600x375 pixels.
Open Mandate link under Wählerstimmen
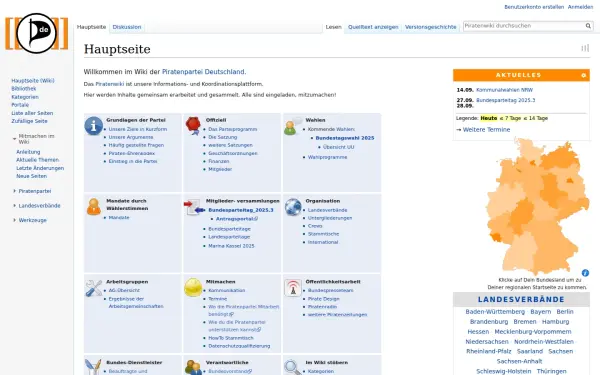pos(119,218)
